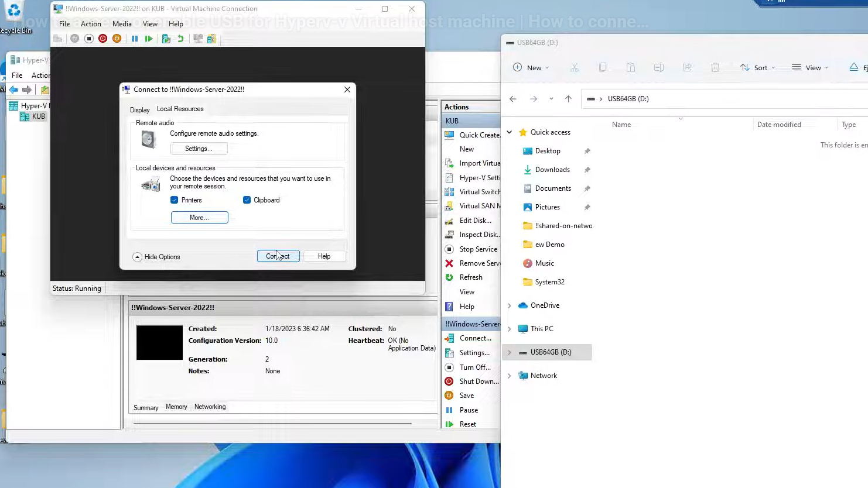Click Quick Create in the Actions pane

tap(479, 135)
